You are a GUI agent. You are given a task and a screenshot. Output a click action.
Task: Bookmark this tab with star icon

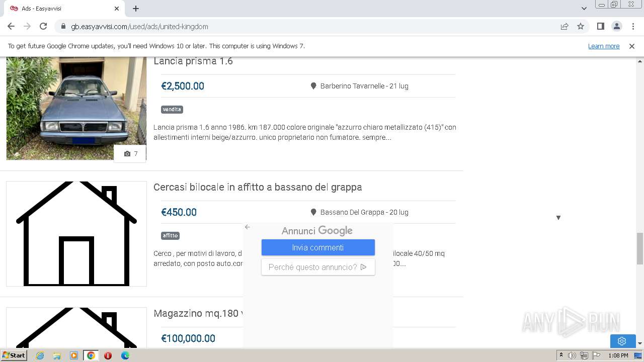[x=581, y=26]
